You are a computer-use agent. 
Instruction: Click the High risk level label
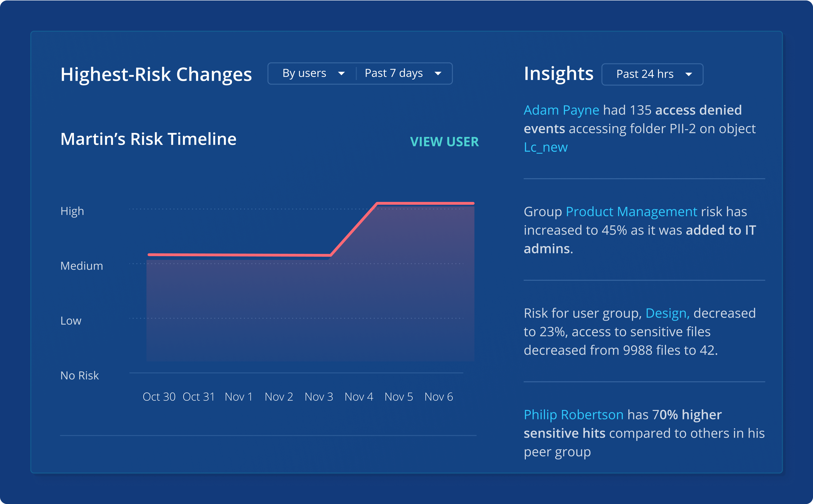click(x=72, y=211)
